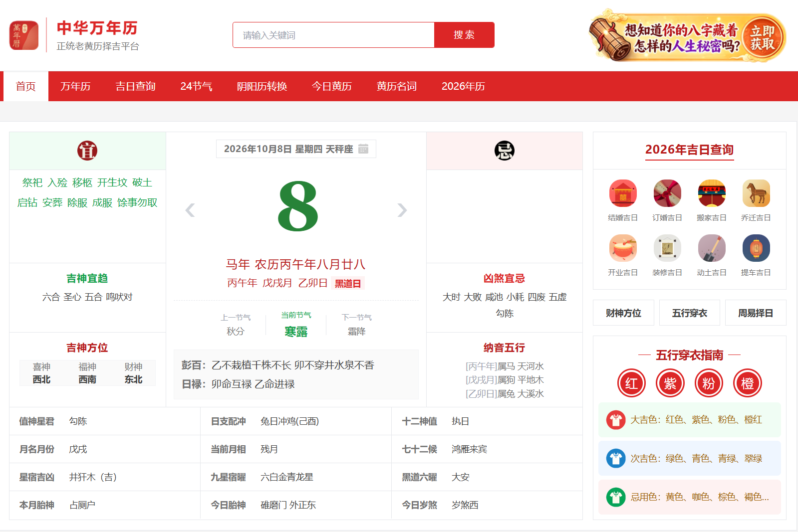
Task: Select the 橙 color circle
Action: click(x=748, y=383)
